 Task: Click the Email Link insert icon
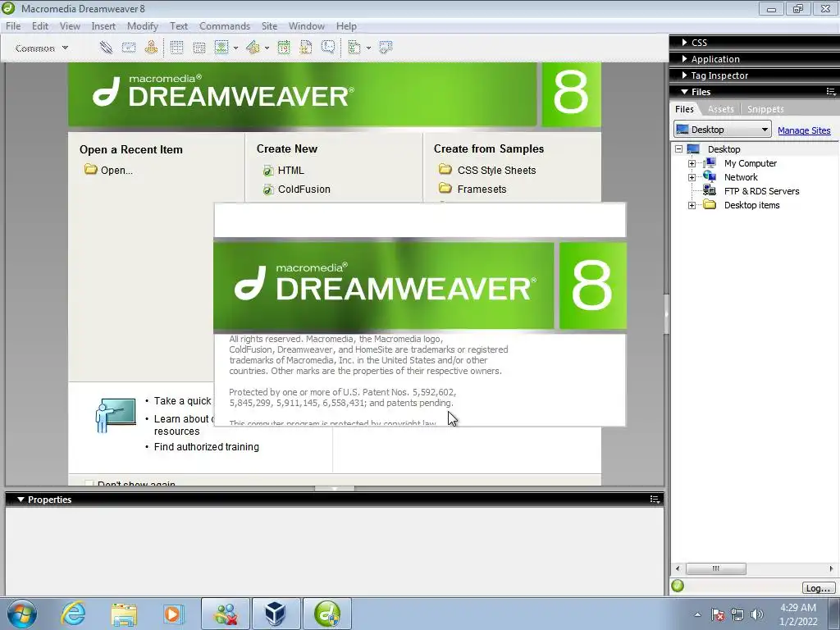coord(129,48)
